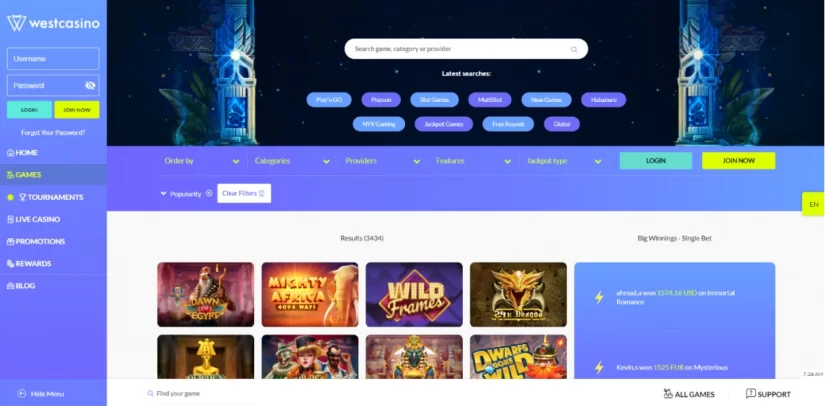
Task: Click the Hide Menu arrow icon
Action: [22, 393]
